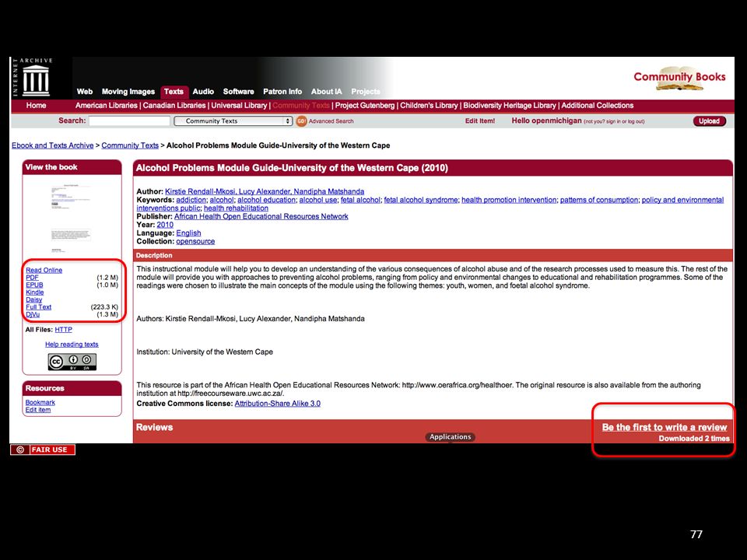The height and width of the screenshot is (560, 747).
Task: Switch to the Web tab
Action: 85,92
